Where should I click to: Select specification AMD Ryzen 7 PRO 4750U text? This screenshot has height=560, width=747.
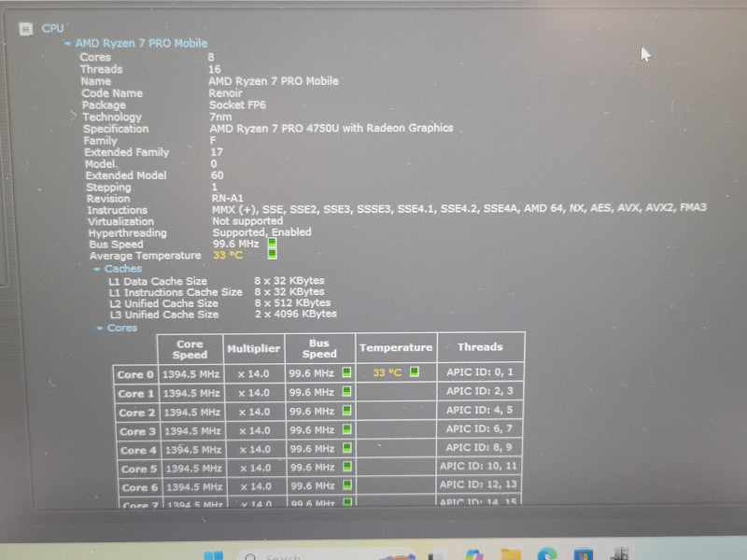331,128
